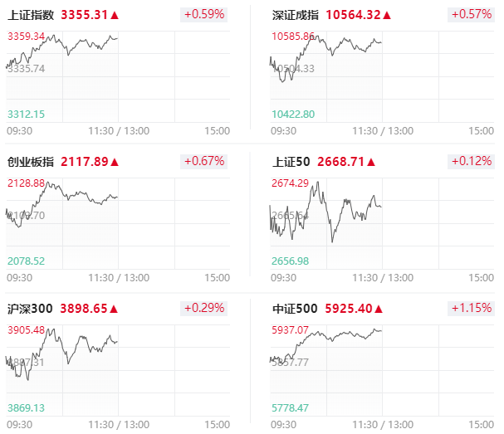Click the +0.57% change badge
Screen dimensions: 504x434
(471, 14)
